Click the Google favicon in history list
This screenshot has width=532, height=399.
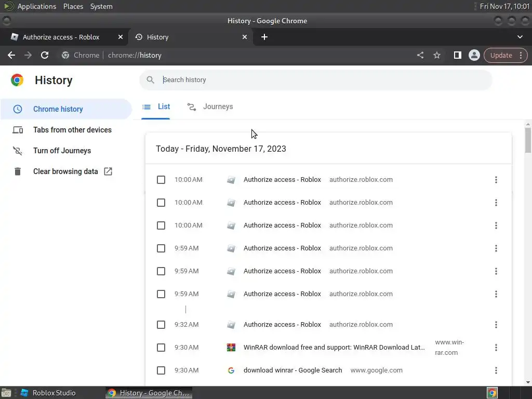coord(231,370)
